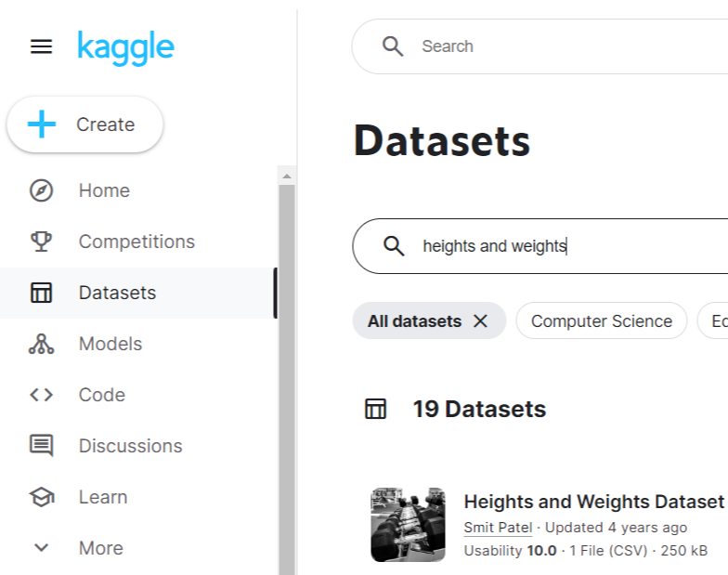
Task: Open Competitions via the trophy icon
Action: point(41,242)
